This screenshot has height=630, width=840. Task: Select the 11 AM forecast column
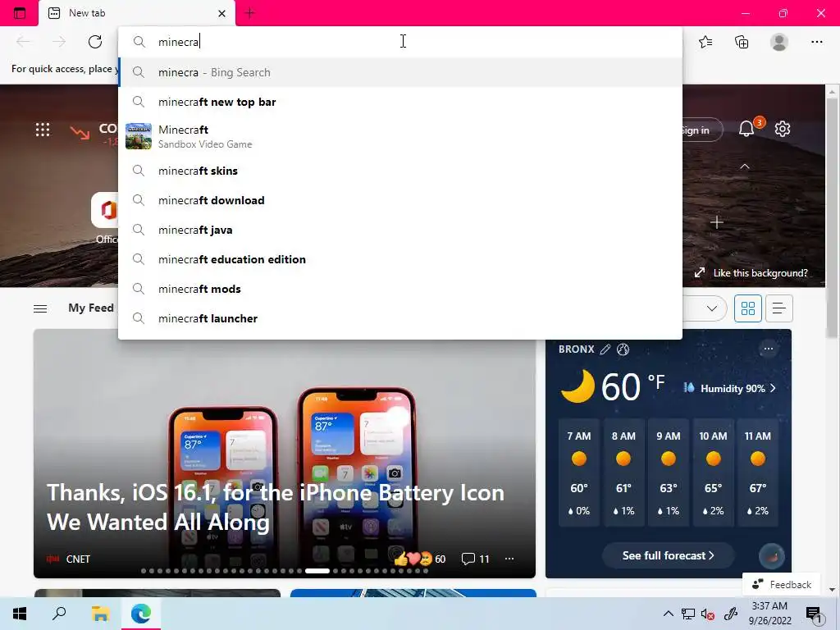click(757, 473)
